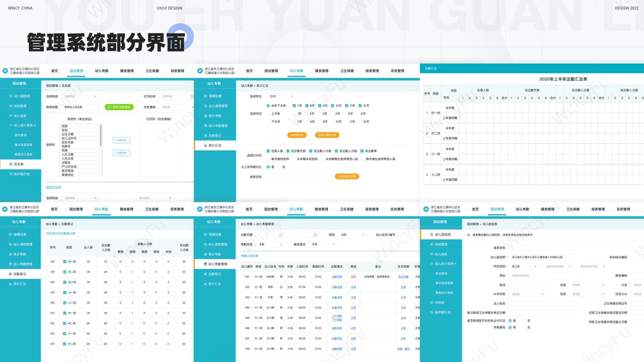Viewport: 644px width, 362px height.
Task: Open second 出勤日期 calendar icon on 幼儿考勤管理 screen
Action: click(315, 235)
